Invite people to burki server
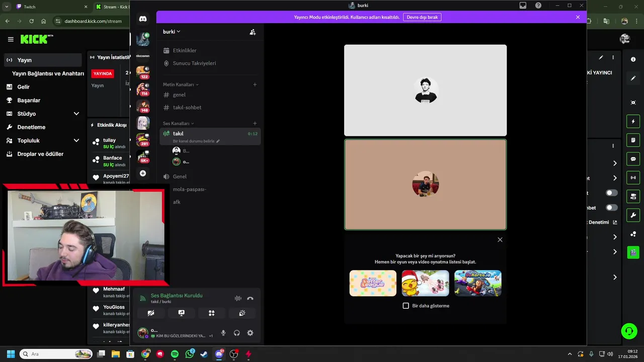The image size is (644, 362). pyautogui.click(x=253, y=32)
